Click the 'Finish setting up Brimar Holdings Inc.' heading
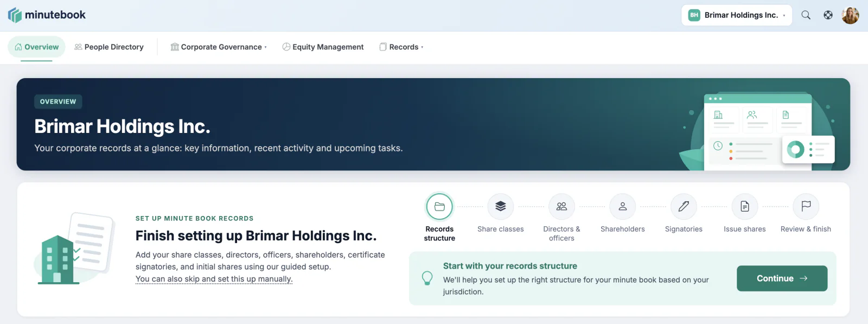Screen dimensions: 868x324 point(256,236)
